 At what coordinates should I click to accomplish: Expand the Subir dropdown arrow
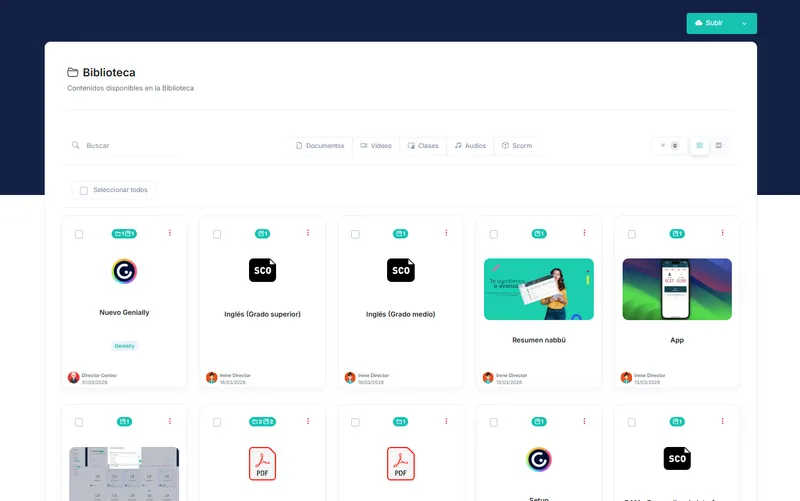744,23
